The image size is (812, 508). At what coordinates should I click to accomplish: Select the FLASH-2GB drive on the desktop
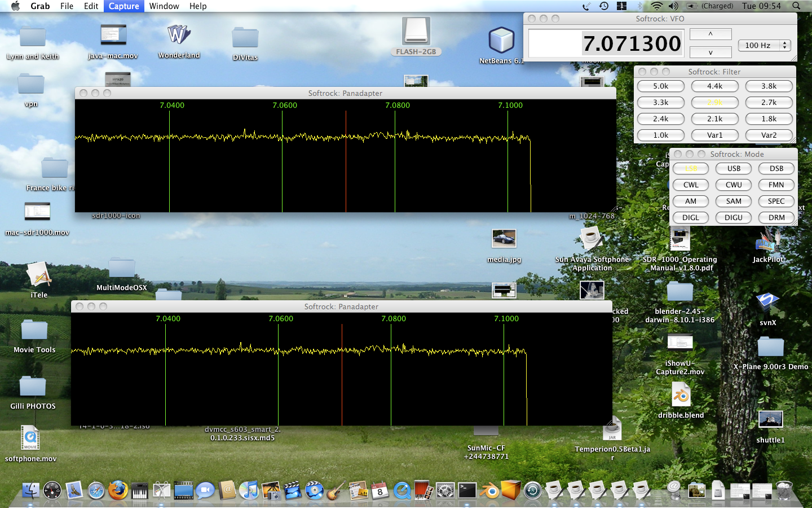(x=416, y=32)
